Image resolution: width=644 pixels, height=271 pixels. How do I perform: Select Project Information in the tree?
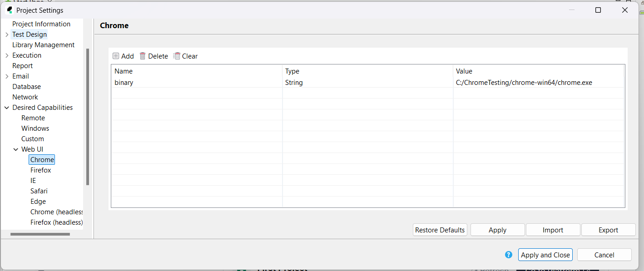(41, 24)
